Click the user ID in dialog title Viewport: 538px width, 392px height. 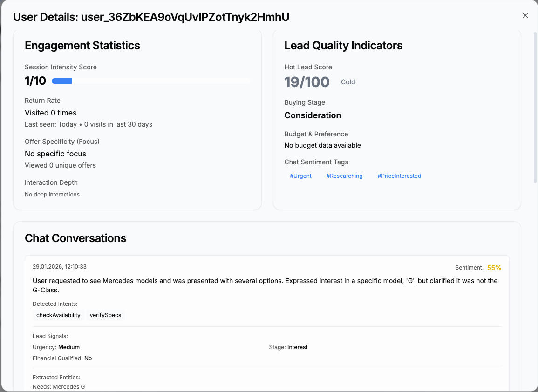[x=185, y=17]
